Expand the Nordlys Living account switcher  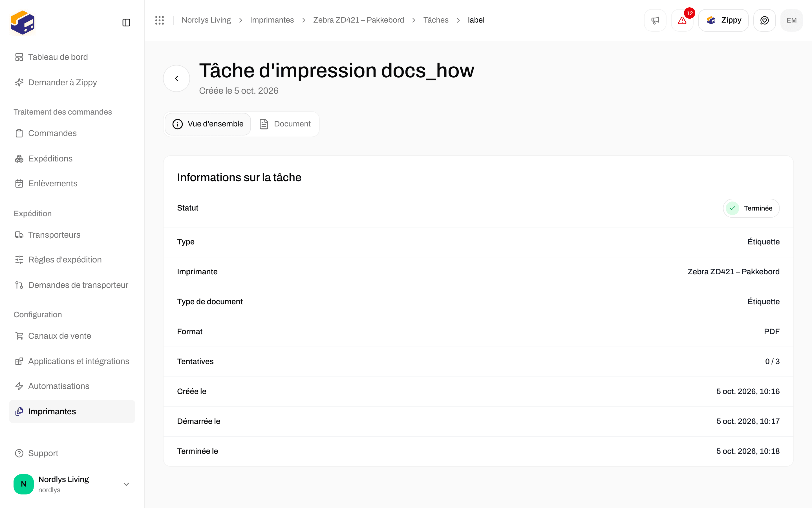click(x=72, y=484)
